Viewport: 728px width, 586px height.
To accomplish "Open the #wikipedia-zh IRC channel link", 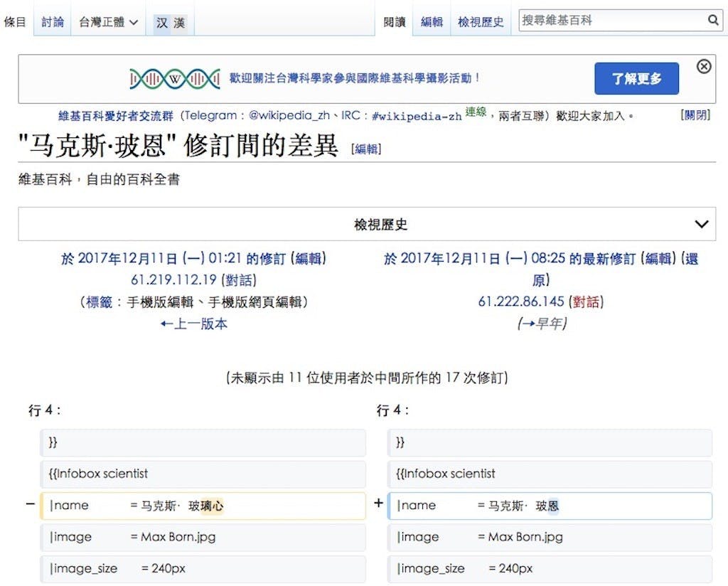I will tap(417, 116).
